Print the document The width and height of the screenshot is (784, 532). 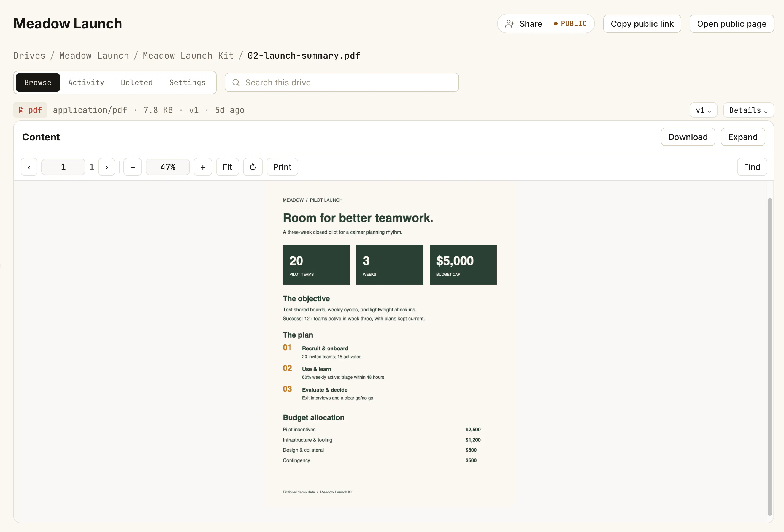click(x=282, y=167)
